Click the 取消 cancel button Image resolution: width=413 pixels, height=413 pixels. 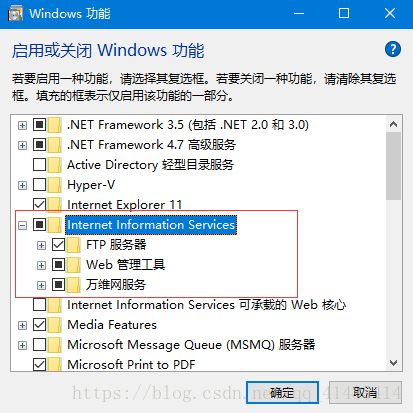365,392
